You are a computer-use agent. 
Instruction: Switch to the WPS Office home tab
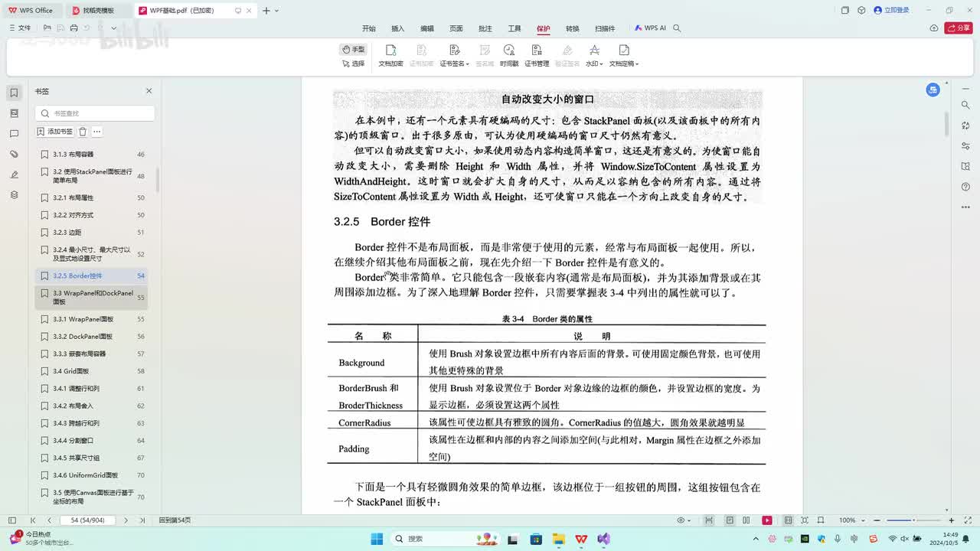[32, 11]
